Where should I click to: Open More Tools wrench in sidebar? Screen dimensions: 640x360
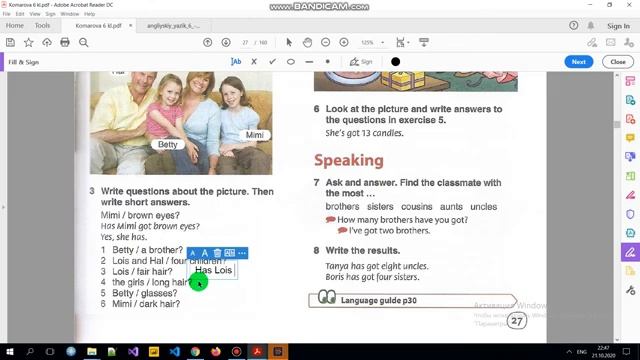click(630, 290)
